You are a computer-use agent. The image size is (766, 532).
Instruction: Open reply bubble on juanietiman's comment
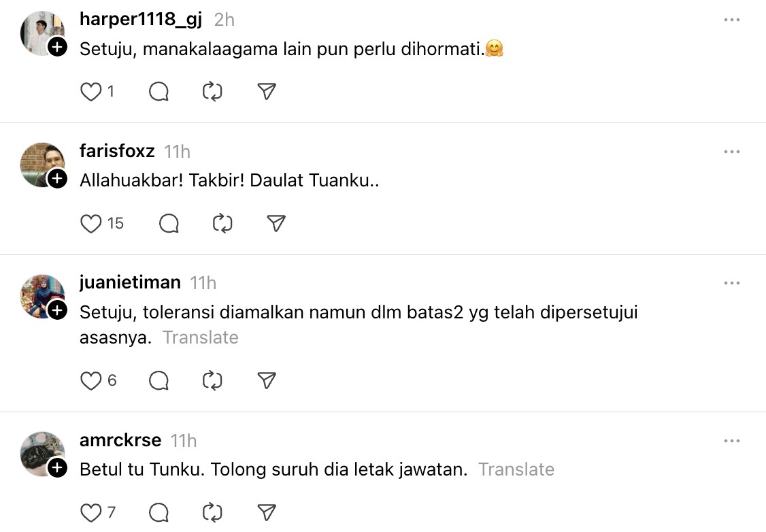[x=159, y=380]
